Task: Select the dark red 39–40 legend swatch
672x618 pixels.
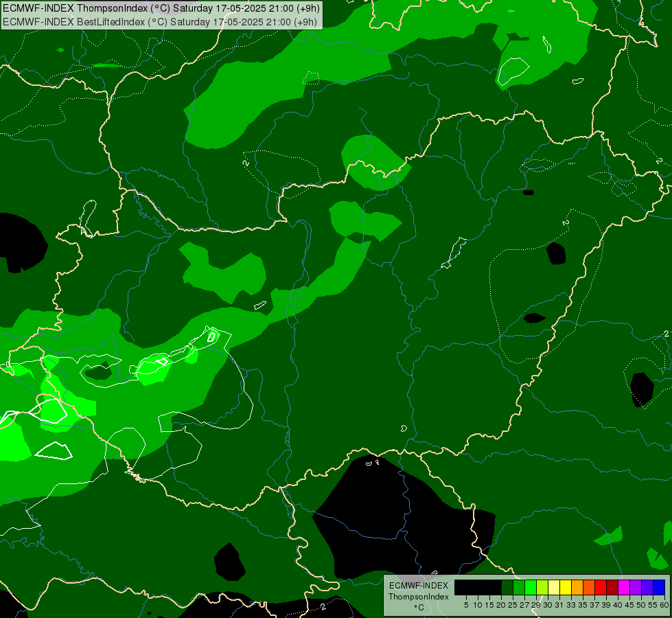Action: pyautogui.click(x=612, y=588)
